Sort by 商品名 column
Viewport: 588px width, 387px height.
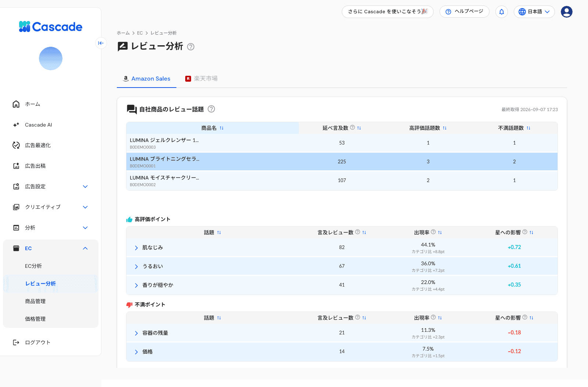(x=222, y=128)
